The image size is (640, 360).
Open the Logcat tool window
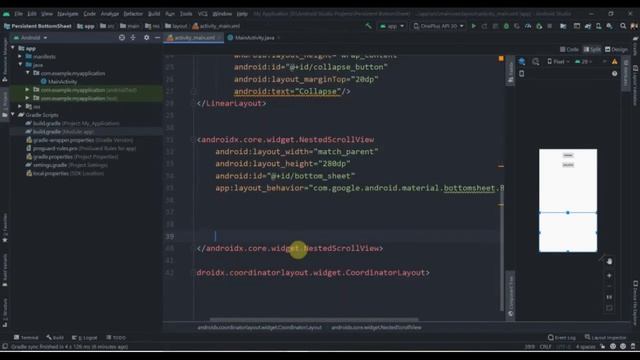click(84, 338)
